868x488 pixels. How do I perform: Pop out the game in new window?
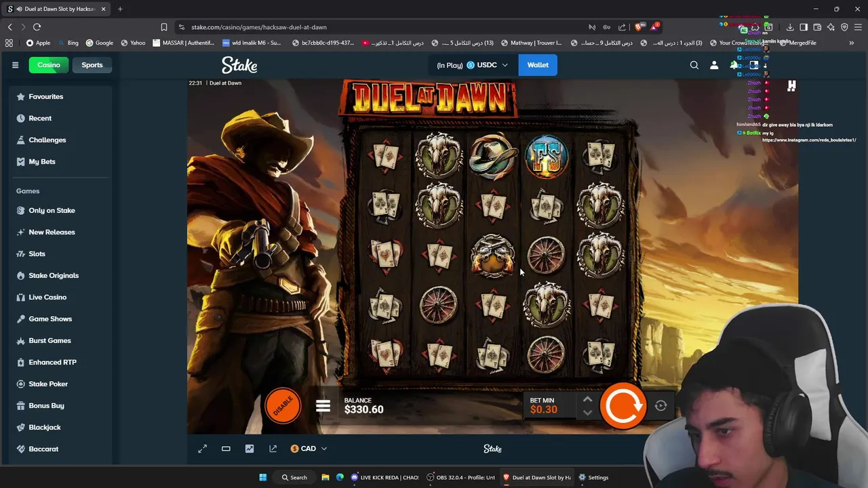tap(273, 449)
